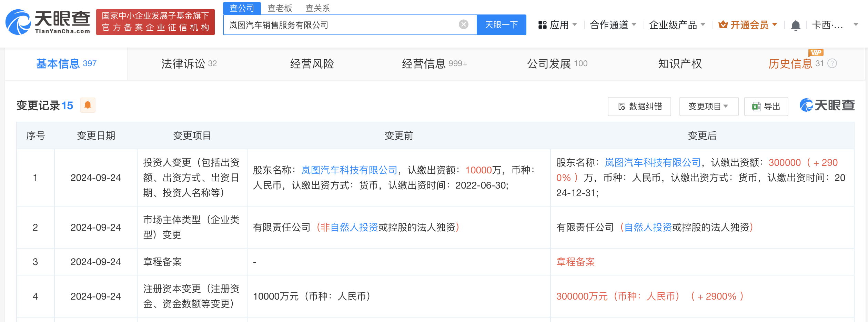Select the 历史信息 VIP tab
Screen dimensions: 868x322
(x=796, y=63)
